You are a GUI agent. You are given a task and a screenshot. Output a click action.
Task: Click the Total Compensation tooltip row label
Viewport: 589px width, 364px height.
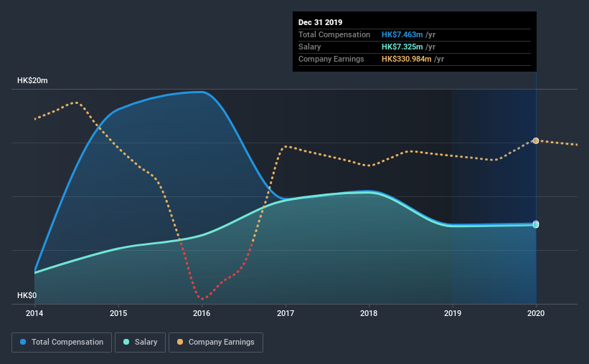tap(334, 34)
